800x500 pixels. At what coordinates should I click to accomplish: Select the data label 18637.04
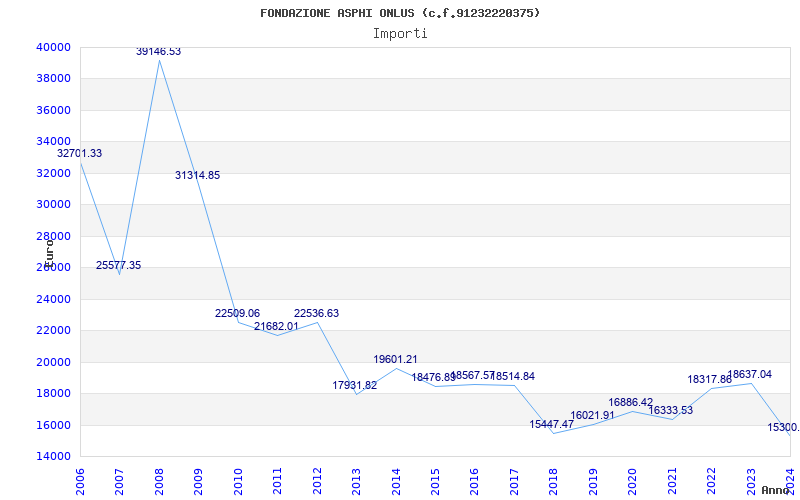pos(749,374)
